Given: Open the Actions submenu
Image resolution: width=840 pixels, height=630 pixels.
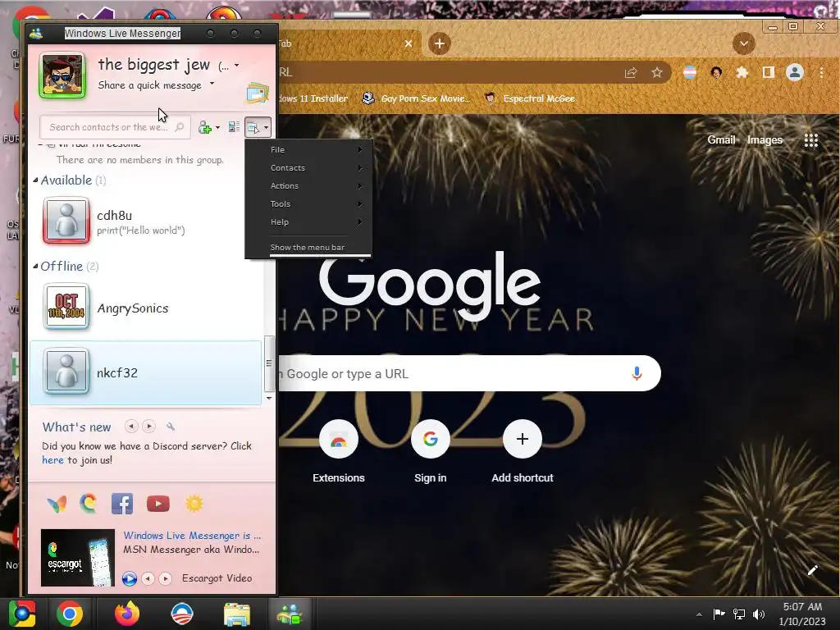Looking at the screenshot, I should tap(308, 186).
